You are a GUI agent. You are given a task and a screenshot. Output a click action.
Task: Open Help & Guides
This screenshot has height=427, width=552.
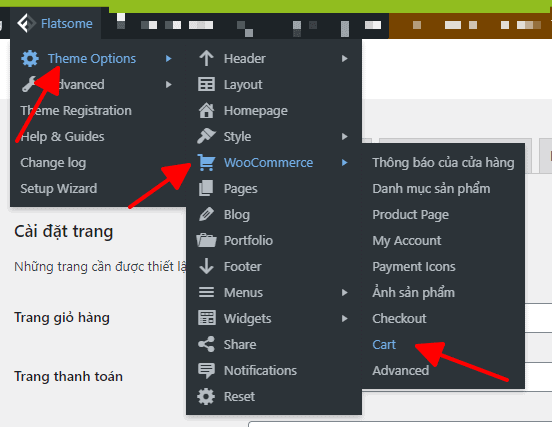click(62, 137)
